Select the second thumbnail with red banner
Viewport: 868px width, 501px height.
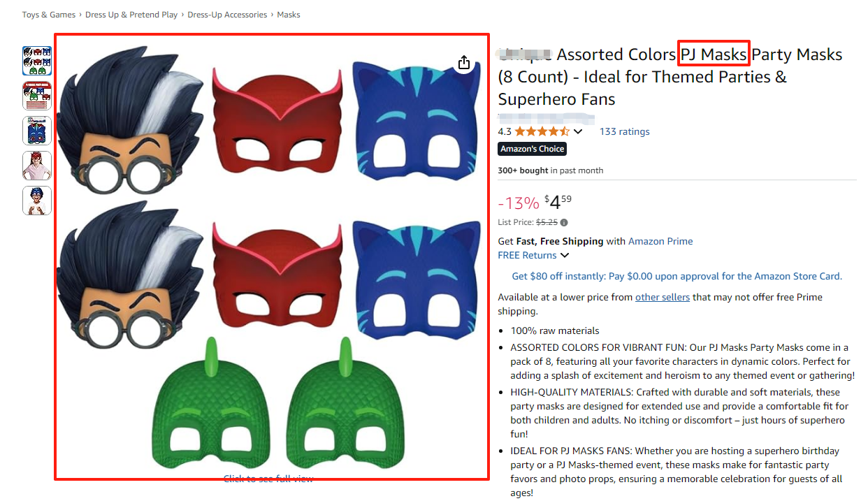point(37,96)
